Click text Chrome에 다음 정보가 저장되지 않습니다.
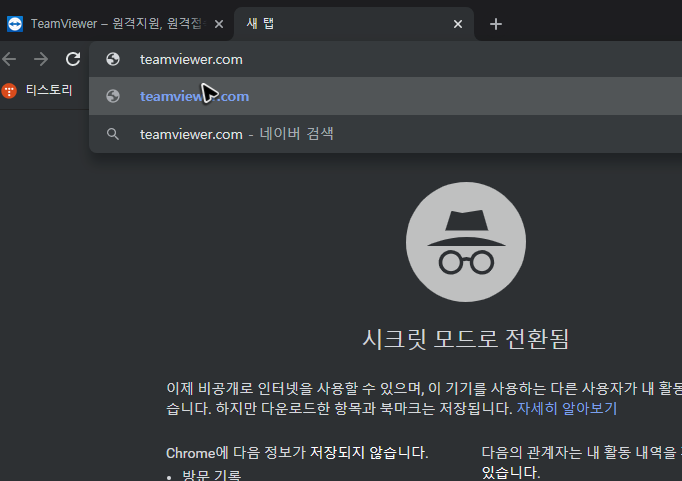The image size is (682, 481). (297, 453)
